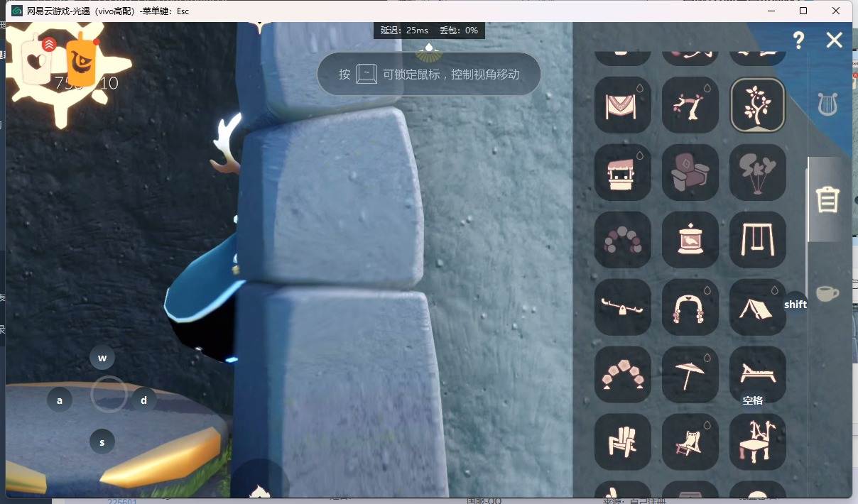Screen dimensions: 858x504
Task: Choose the swing set prop
Action: (x=757, y=240)
